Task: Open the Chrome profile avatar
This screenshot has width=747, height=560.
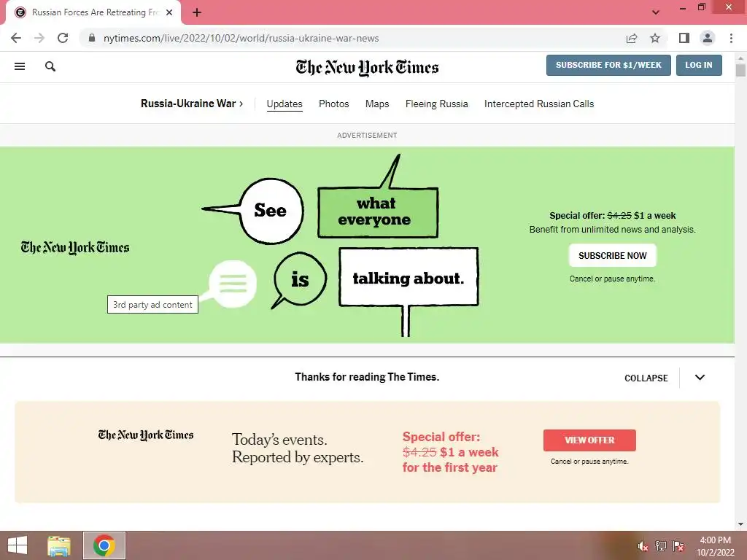Action: point(708,38)
